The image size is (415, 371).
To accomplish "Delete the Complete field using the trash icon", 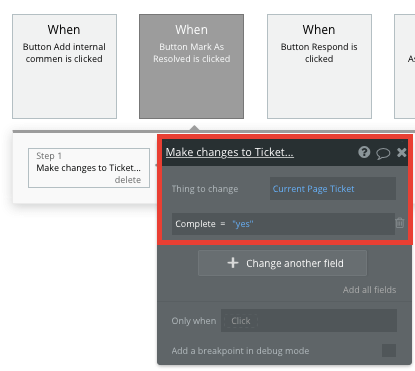I will (400, 223).
